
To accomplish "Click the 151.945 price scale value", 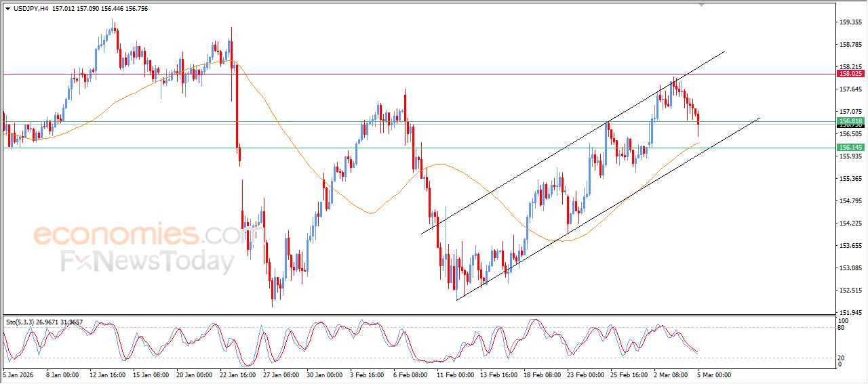I will 850,312.
